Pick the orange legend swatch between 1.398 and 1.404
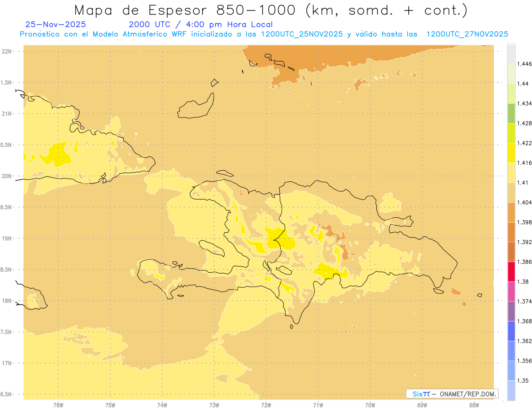This screenshot has width=532, height=411. tap(511, 212)
